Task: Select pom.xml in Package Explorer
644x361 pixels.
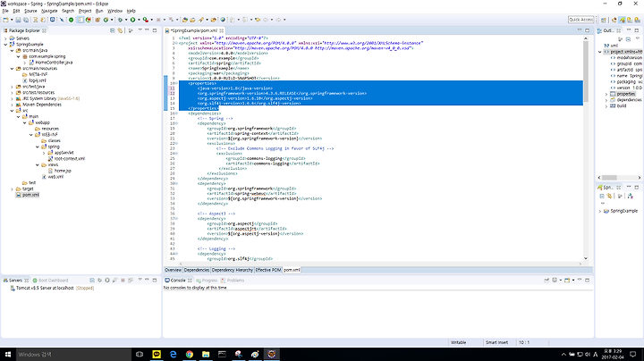Action: tap(28, 195)
